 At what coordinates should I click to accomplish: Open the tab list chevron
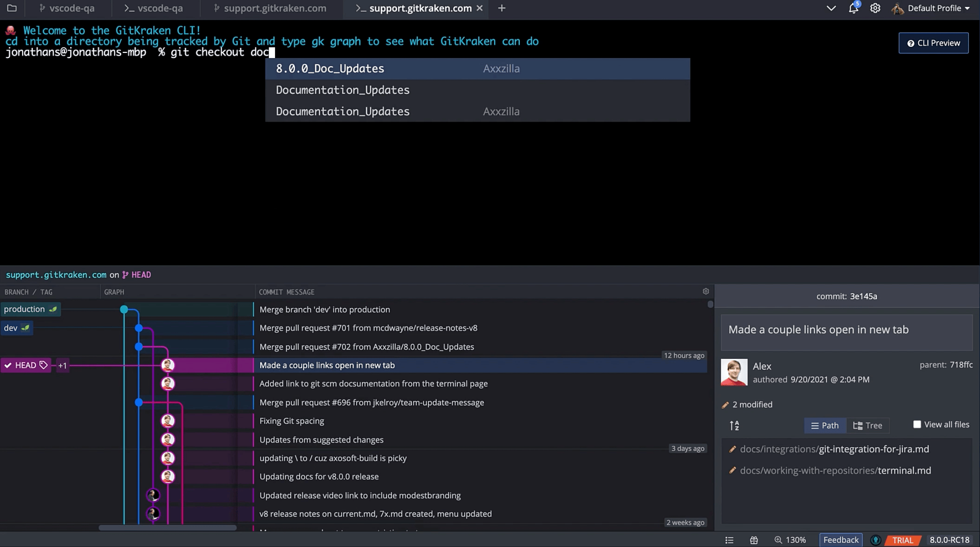(x=831, y=8)
